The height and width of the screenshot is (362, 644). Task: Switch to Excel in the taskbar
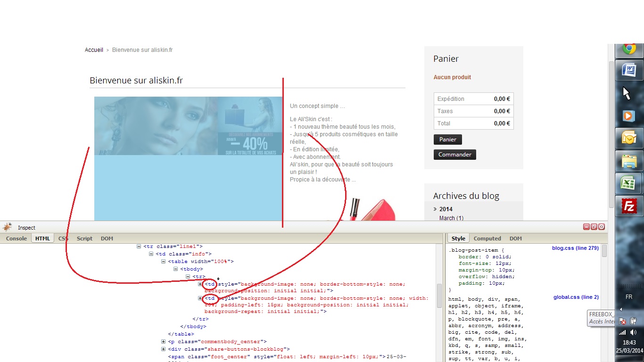point(629,183)
